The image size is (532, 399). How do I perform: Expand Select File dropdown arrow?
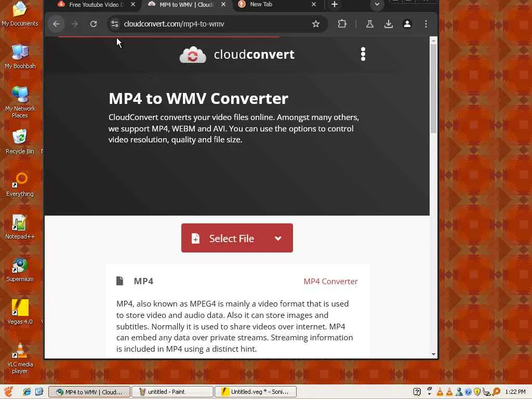coord(278,238)
